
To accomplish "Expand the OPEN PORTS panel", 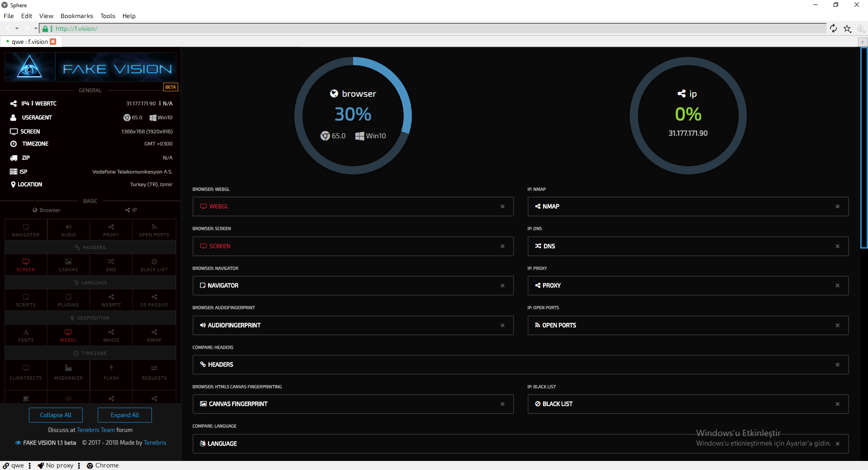I will 688,325.
